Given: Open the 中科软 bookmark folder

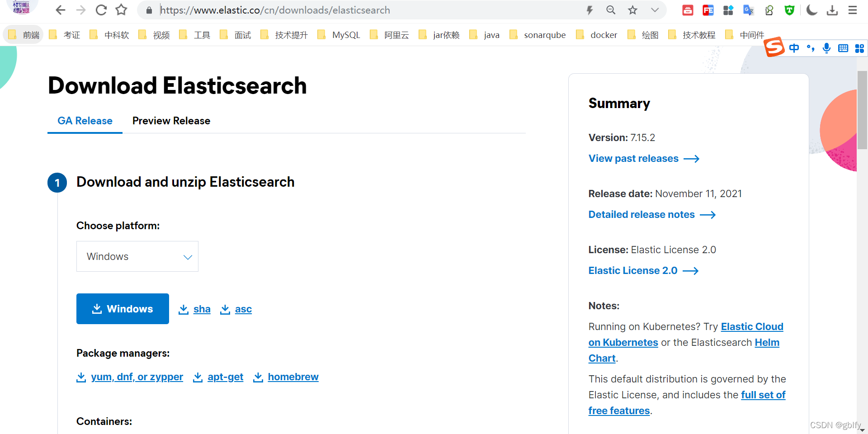Looking at the screenshot, I should click(109, 35).
